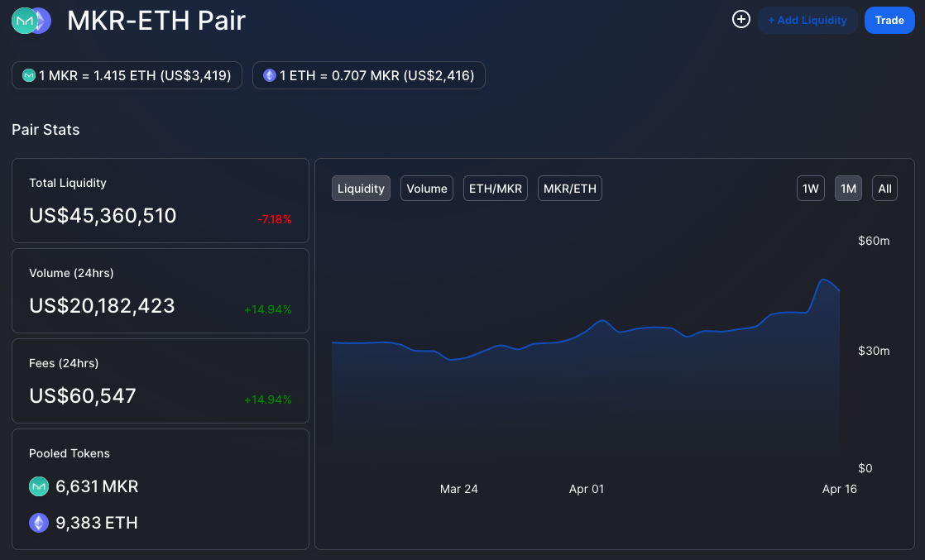The height and width of the screenshot is (560, 925).
Task: Click the -7.18% liquidity change
Action: click(275, 219)
